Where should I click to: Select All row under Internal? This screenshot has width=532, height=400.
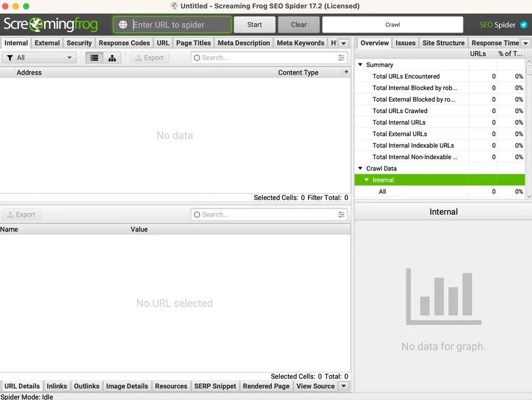pyautogui.click(x=440, y=192)
